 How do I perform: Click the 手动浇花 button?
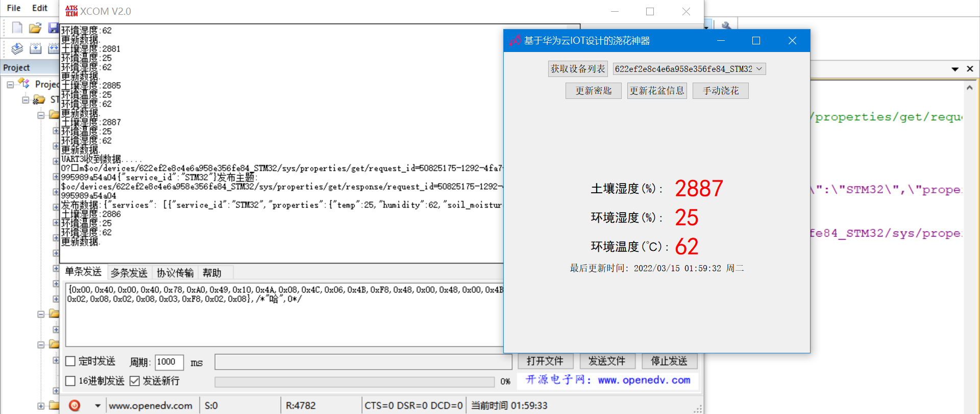click(x=720, y=91)
